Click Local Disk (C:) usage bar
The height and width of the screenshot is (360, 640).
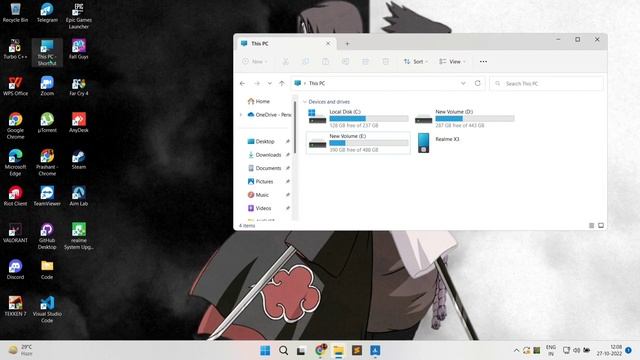click(369, 118)
